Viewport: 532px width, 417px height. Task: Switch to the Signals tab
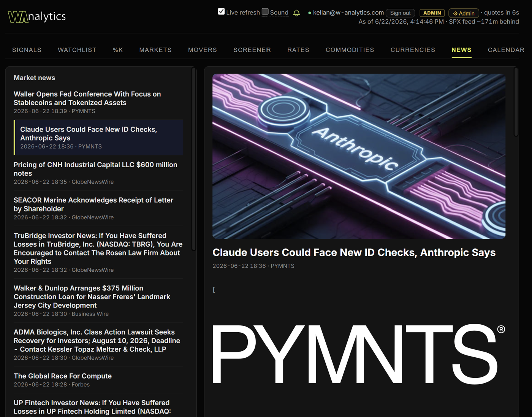pos(27,50)
